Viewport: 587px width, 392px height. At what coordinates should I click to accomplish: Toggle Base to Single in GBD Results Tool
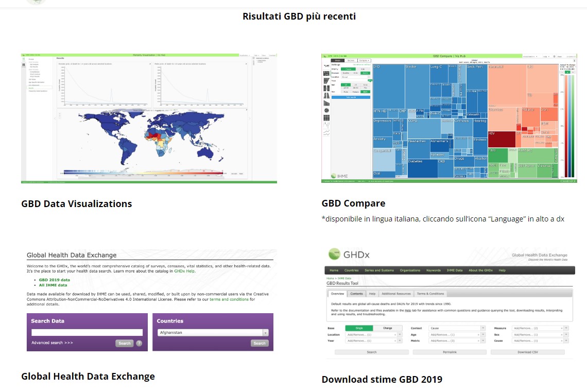tap(358, 328)
